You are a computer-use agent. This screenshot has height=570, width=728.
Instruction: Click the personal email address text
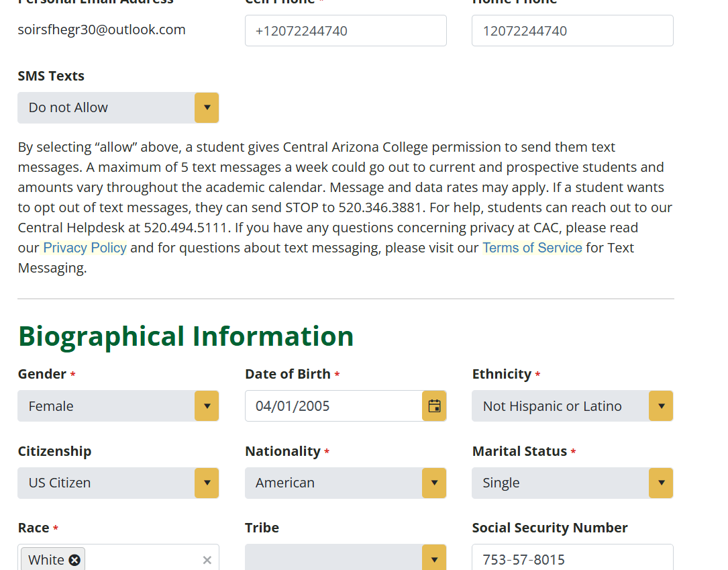coord(102,30)
